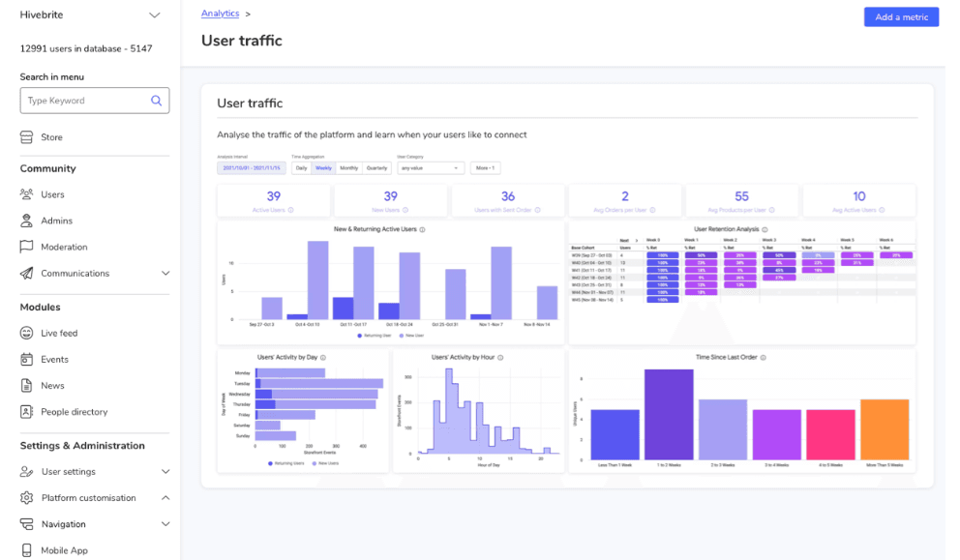Screen dimensions: 960x560
Task: Click the Next arrow in retention table
Action: pyautogui.click(x=636, y=241)
